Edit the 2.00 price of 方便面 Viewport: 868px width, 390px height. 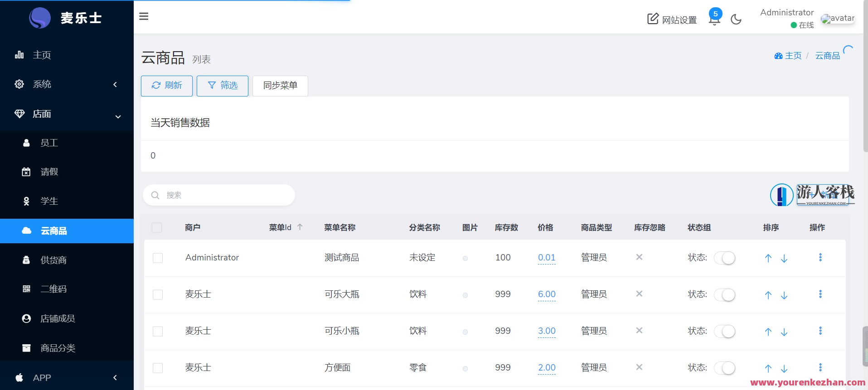[x=547, y=368]
